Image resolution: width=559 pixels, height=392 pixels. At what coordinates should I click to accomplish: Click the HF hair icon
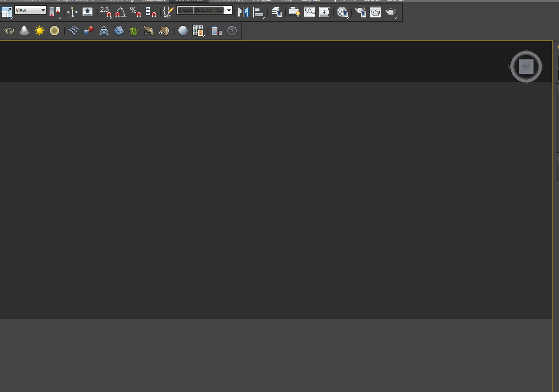[149, 31]
